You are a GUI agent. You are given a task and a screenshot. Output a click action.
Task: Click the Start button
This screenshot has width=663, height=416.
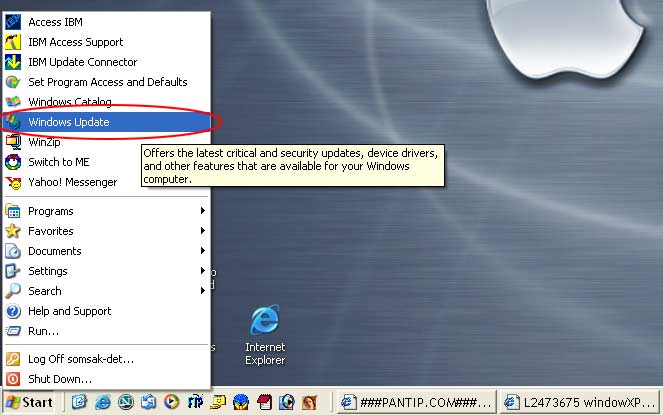pos(29,402)
